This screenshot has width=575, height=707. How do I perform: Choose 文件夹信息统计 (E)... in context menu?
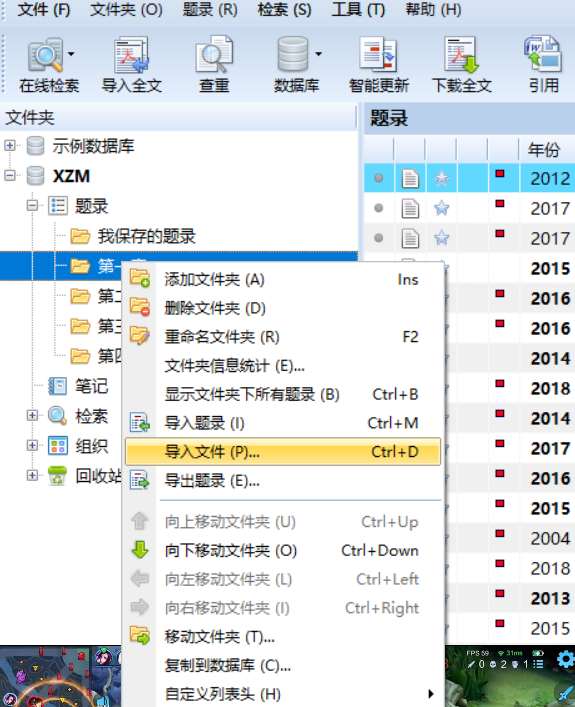coord(283,366)
